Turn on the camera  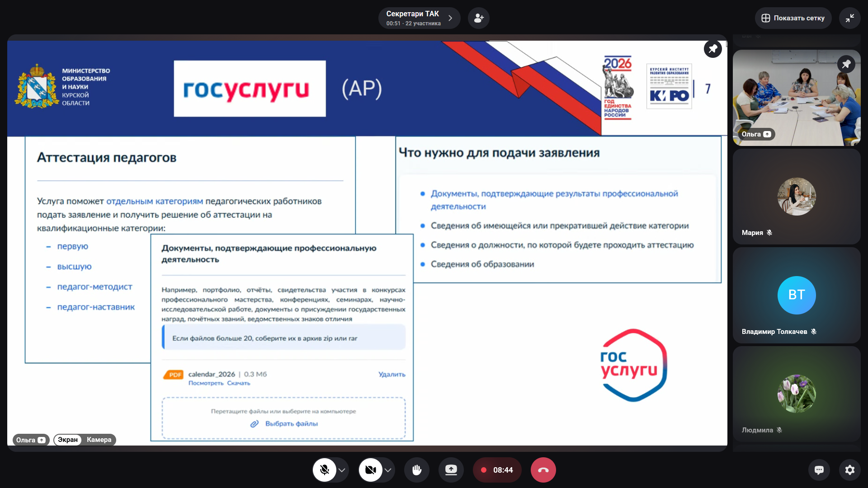tap(371, 470)
